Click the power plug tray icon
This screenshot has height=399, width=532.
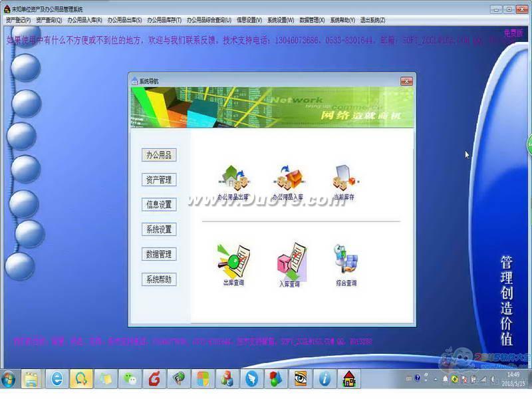pyautogui.click(x=473, y=379)
